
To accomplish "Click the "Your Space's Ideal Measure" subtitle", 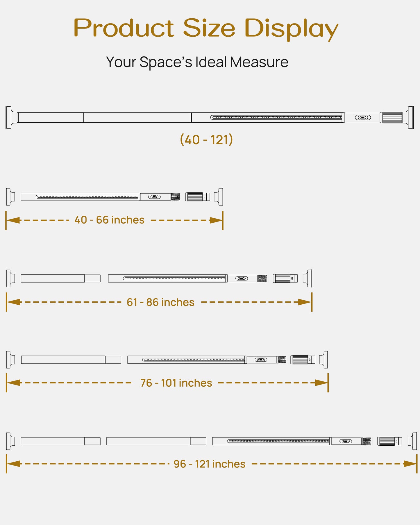I will click(197, 62).
